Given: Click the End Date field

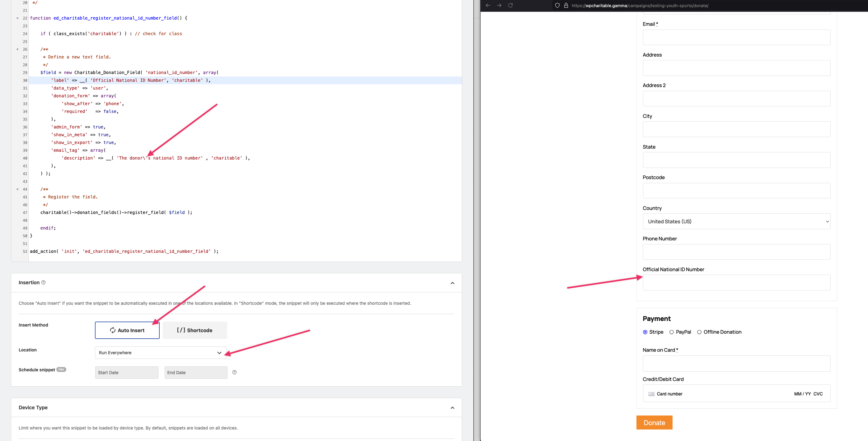Looking at the screenshot, I should point(196,372).
